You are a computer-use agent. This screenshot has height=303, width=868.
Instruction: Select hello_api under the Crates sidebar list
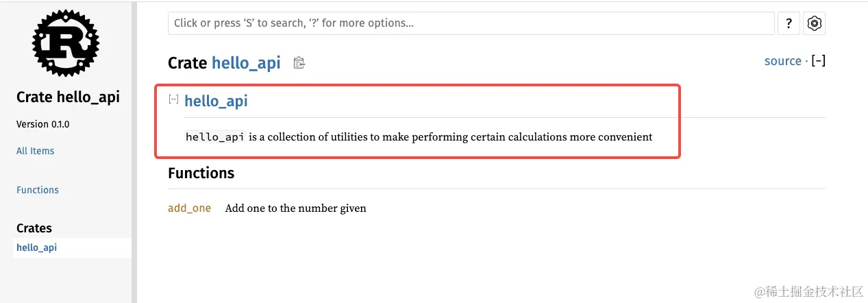point(36,247)
